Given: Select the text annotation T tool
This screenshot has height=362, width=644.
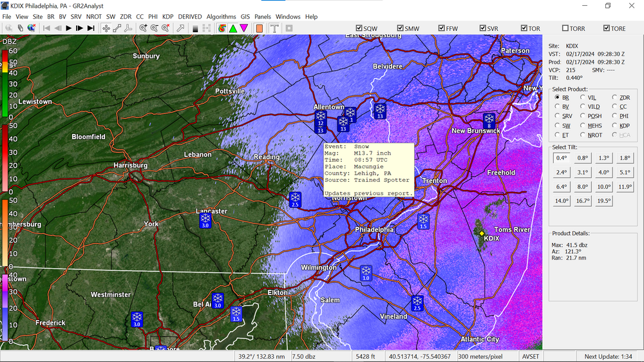Looking at the screenshot, I should pos(274,28).
